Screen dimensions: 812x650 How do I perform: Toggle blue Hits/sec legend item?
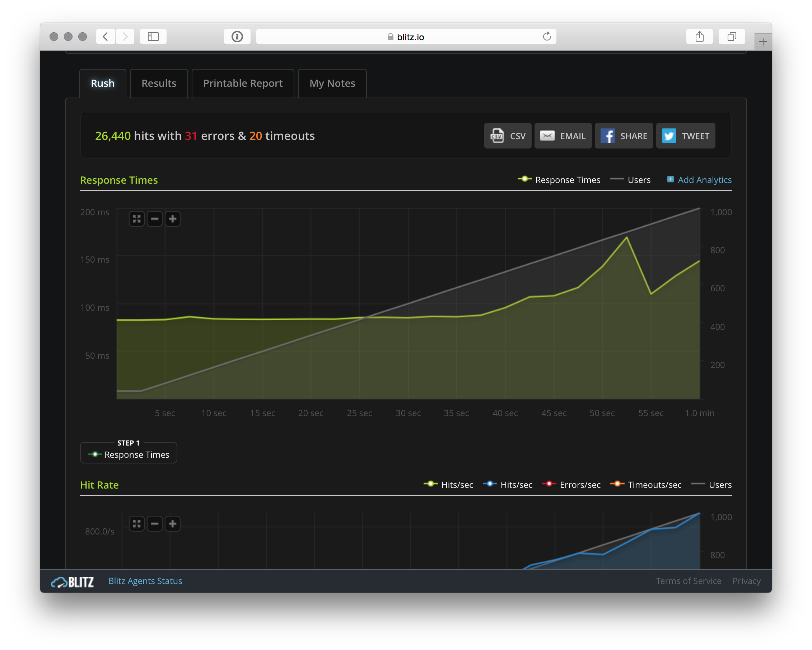[508, 485]
